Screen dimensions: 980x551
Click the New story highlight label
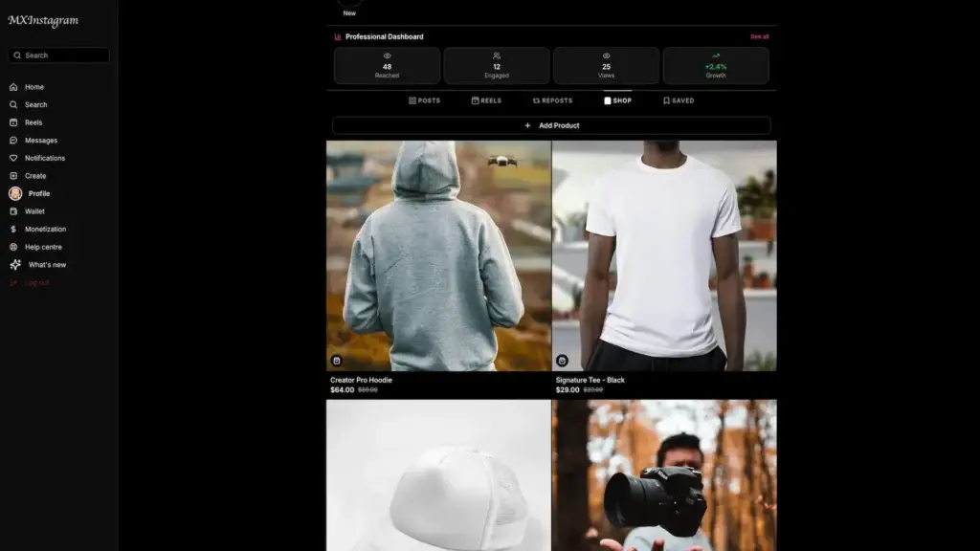coord(349,13)
